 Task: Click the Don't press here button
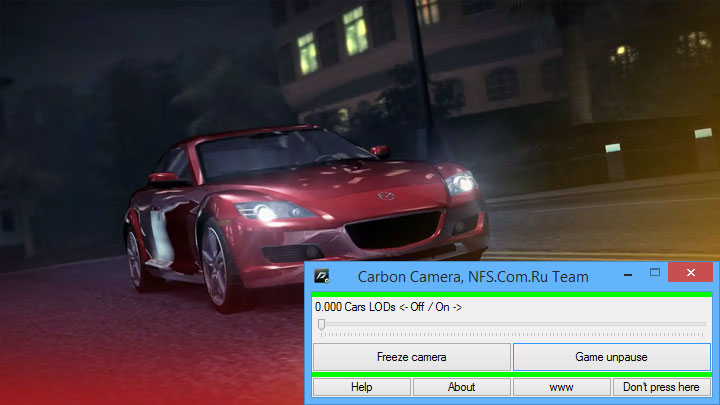tap(661, 387)
